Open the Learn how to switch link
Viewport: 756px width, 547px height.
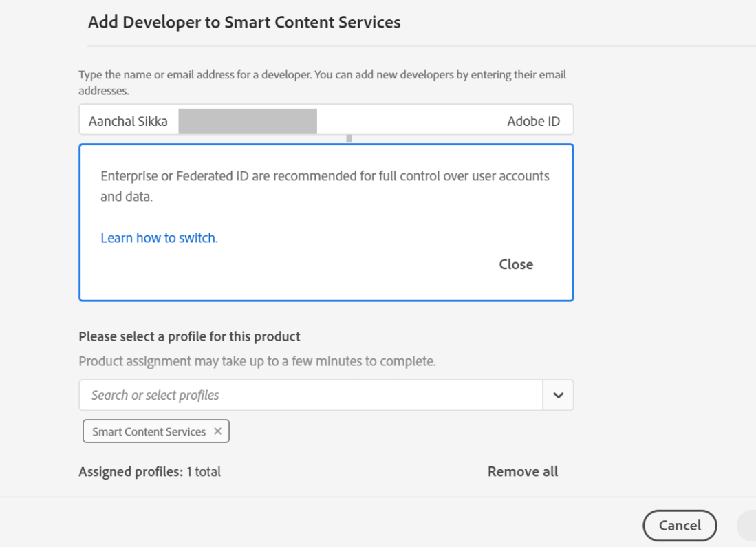click(159, 238)
